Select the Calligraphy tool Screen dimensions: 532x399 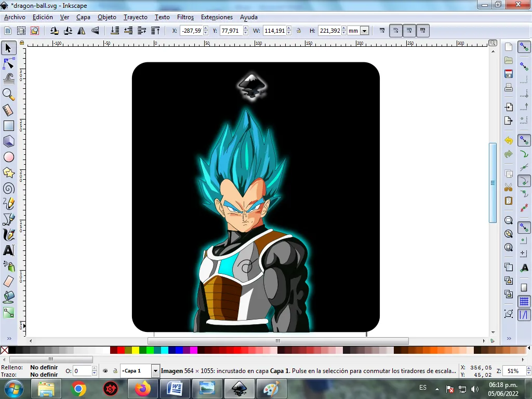pyautogui.click(x=8, y=235)
